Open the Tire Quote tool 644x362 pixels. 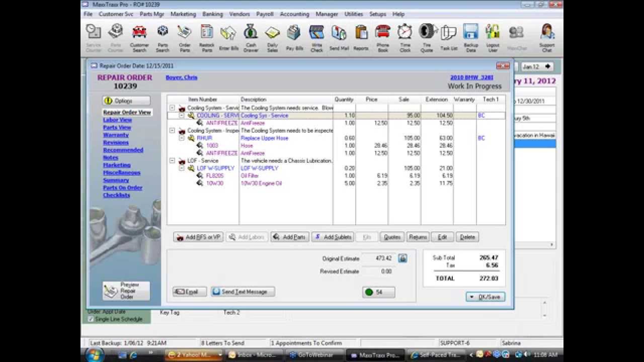427,38
